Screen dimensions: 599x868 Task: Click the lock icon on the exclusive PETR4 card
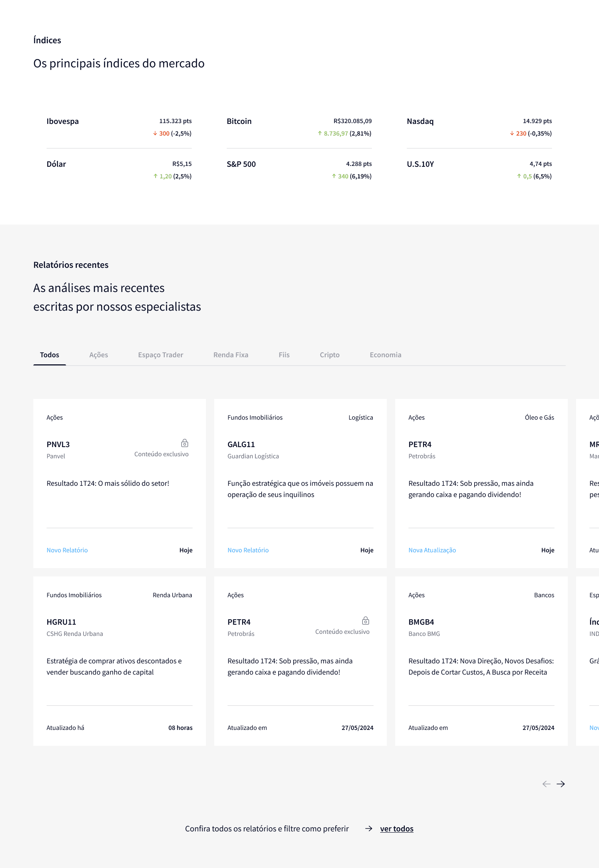(366, 621)
